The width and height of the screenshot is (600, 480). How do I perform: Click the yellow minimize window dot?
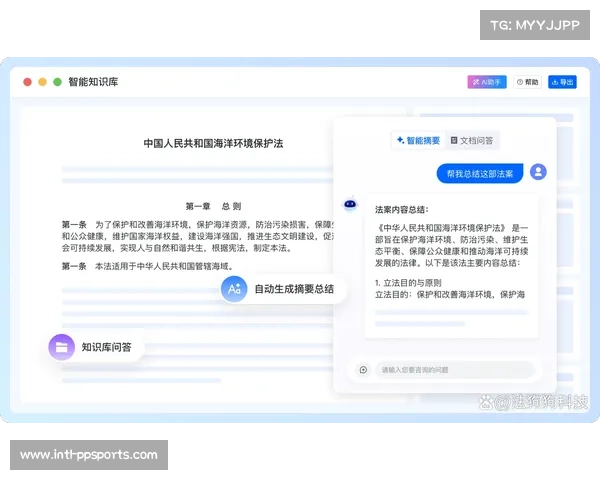click(x=42, y=82)
